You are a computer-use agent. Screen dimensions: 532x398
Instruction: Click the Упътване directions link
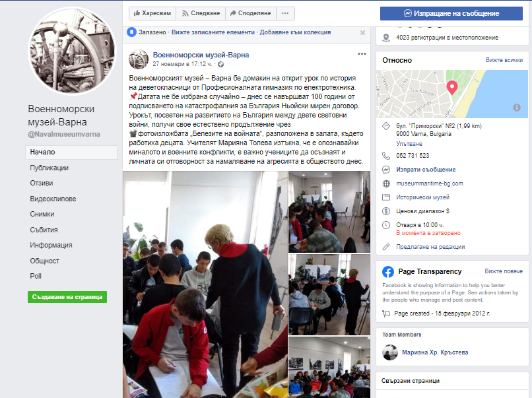409,143
